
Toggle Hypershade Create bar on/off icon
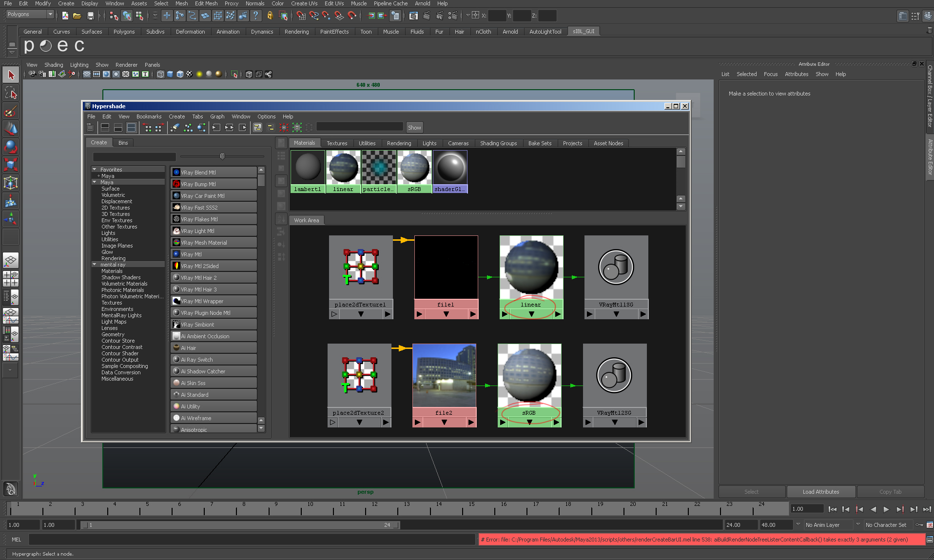90,128
